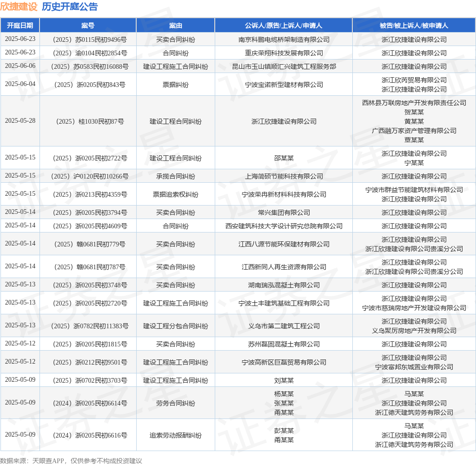476x465 pixels.
Task: Select case number (2025)浙0212民初9501号
Action: pyautogui.click(x=88, y=362)
